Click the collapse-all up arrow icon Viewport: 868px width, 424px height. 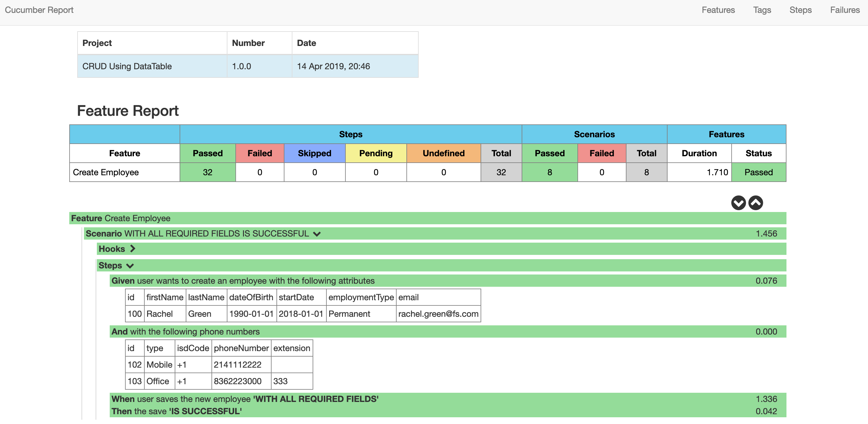pos(756,203)
